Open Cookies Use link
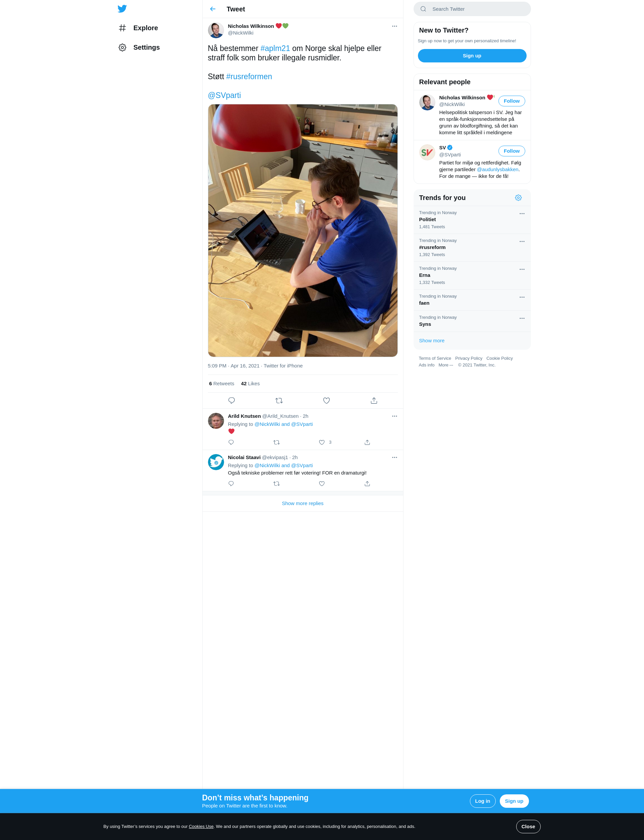Image resolution: width=644 pixels, height=840 pixels. 201,827
